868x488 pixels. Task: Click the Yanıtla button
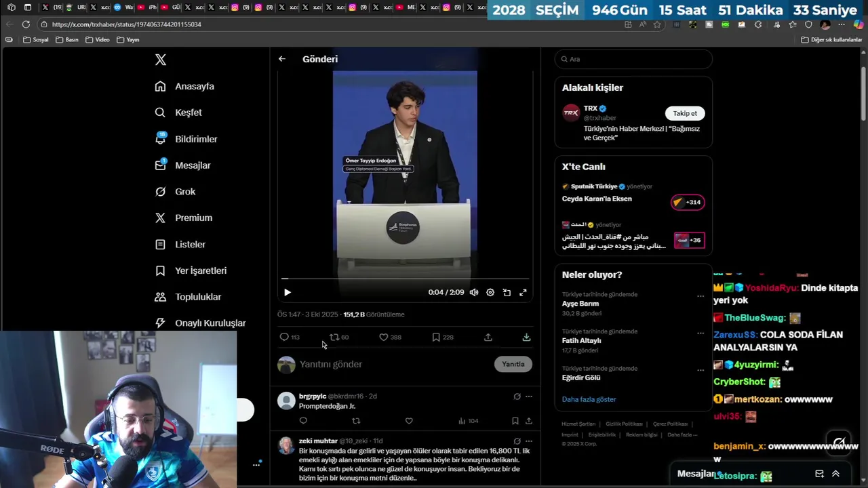coord(513,364)
